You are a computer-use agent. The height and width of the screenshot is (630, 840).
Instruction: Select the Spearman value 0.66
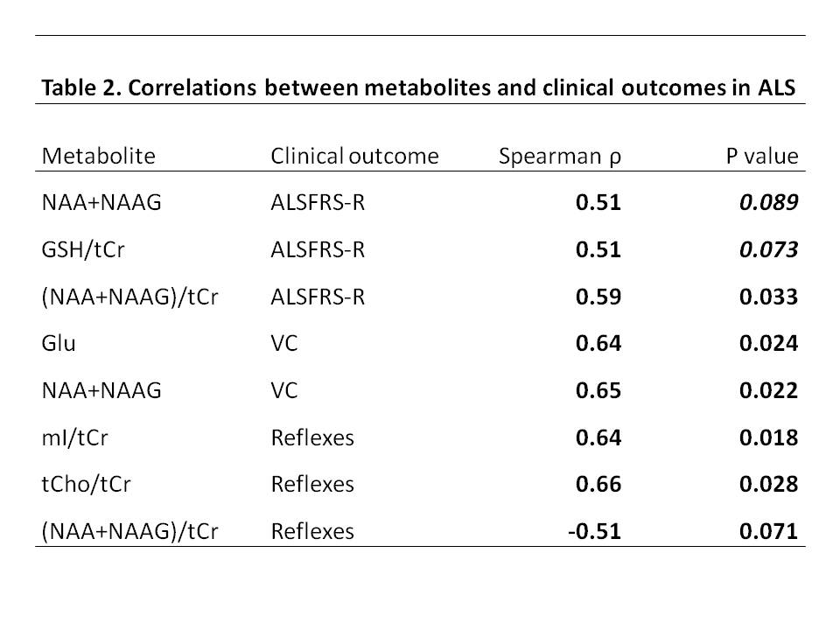click(x=598, y=484)
